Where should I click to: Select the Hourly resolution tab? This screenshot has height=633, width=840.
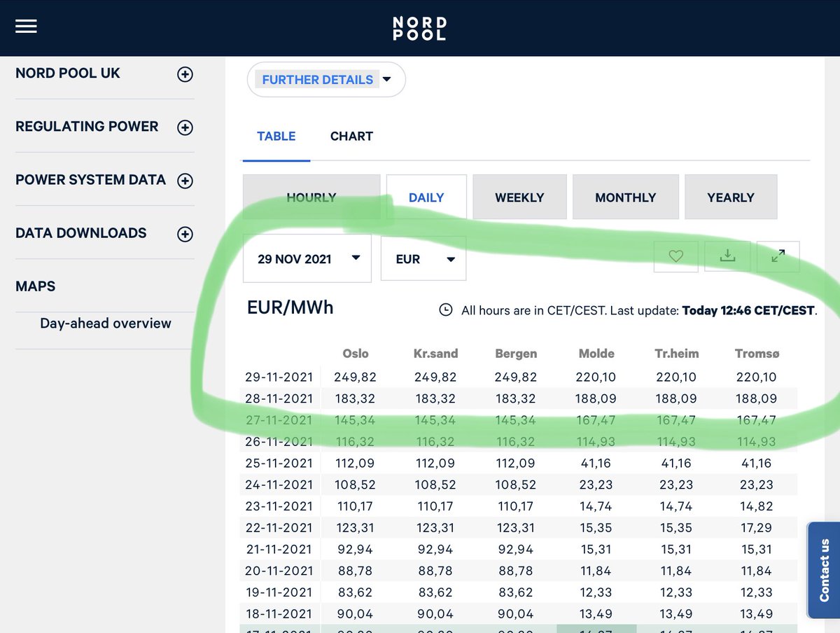pos(311,197)
